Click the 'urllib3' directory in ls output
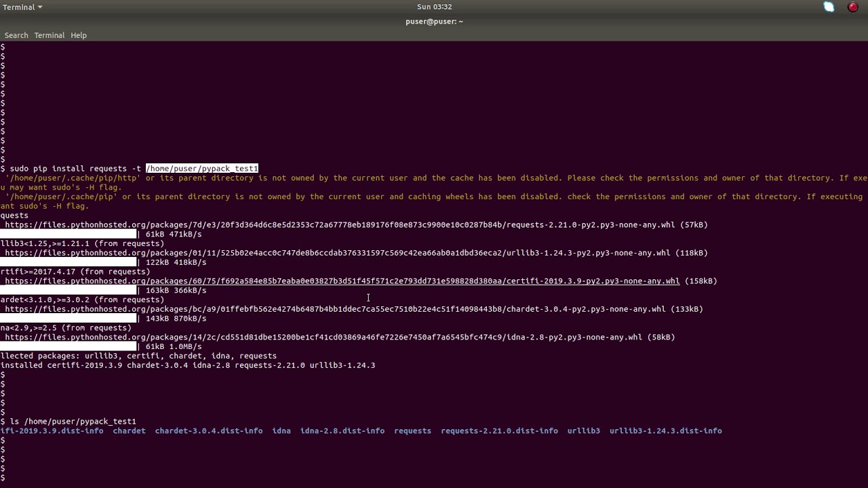 pyautogui.click(x=584, y=431)
